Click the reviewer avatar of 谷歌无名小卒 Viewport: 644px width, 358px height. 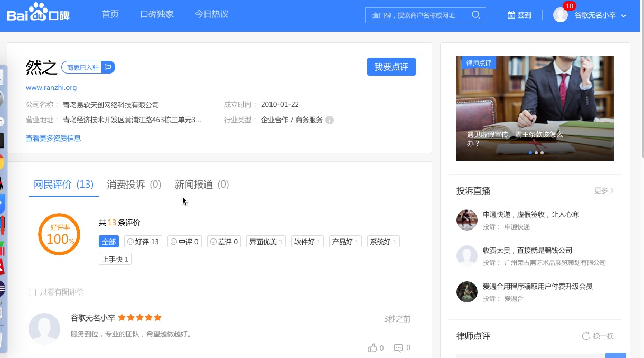44,329
